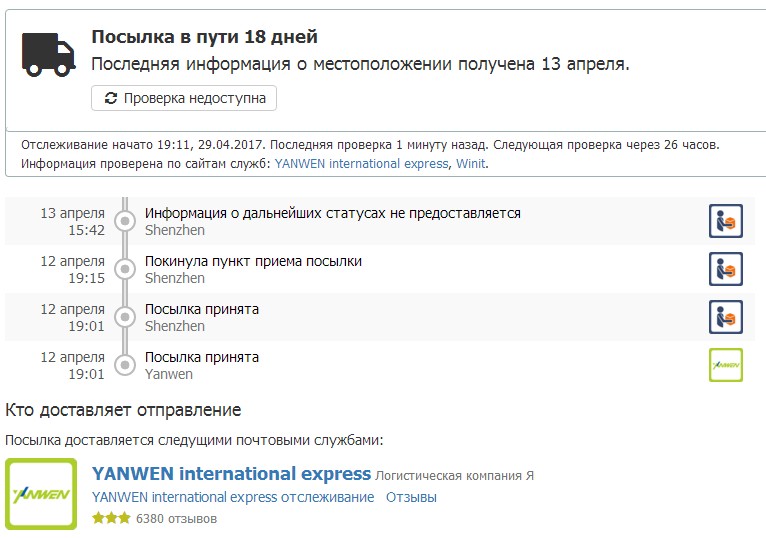Open the Winit service link
The width and height of the screenshot is (766, 538).
(x=471, y=164)
